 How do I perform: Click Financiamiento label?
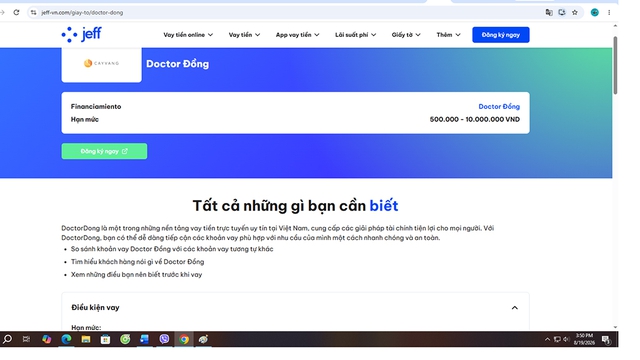click(96, 107)
